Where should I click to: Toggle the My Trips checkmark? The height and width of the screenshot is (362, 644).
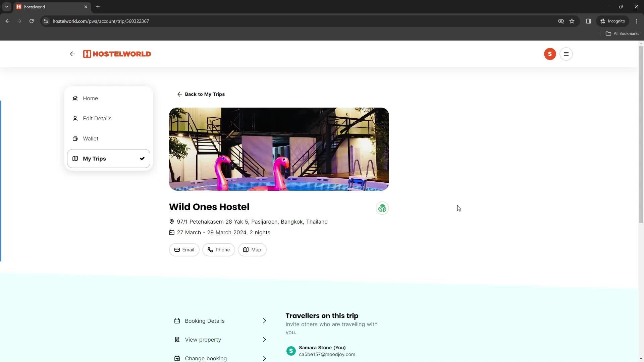click(x=142, y=159)
